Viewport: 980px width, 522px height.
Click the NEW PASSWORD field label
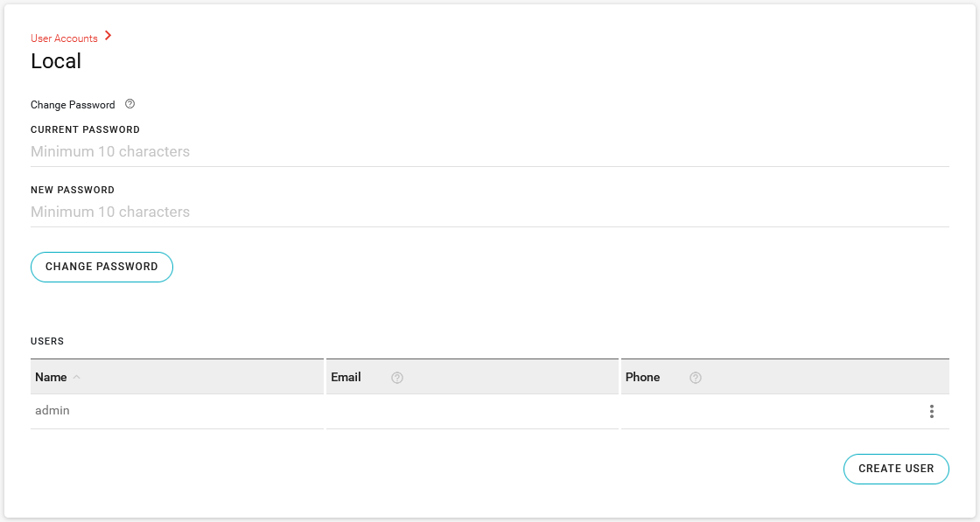pos(73,190)
